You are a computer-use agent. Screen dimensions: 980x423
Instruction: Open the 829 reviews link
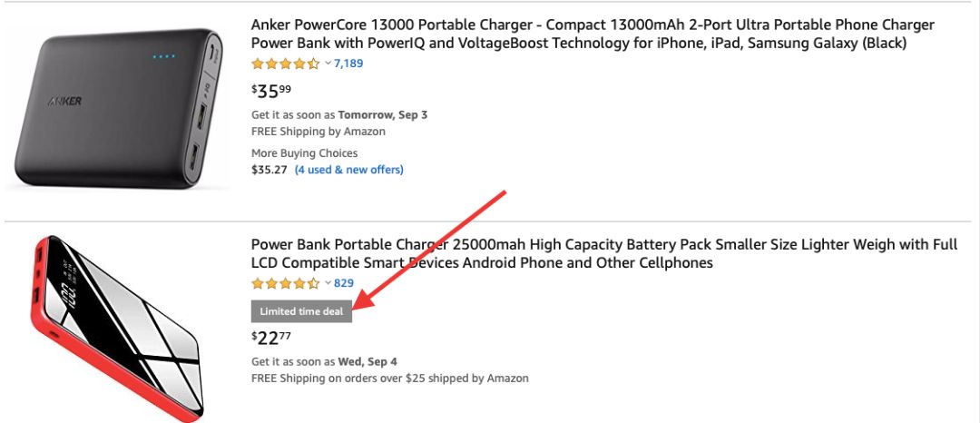coord(344,283)
